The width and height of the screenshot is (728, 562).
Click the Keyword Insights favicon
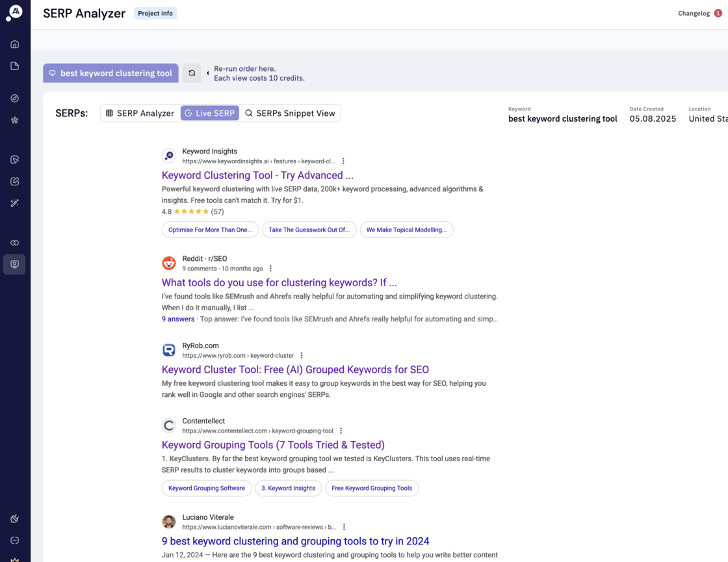[x=169, y=155]
